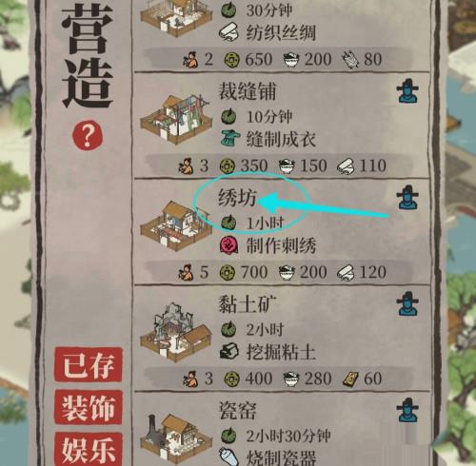476x466 pixels.
Task: Select the 黏土矿 clay mine building image
Action: tap(176, 332)
